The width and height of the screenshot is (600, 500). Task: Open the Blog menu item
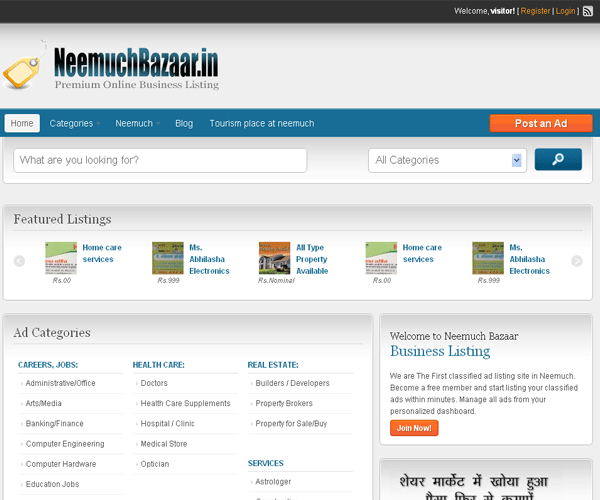pyautogui.click(x=184, y=123)
